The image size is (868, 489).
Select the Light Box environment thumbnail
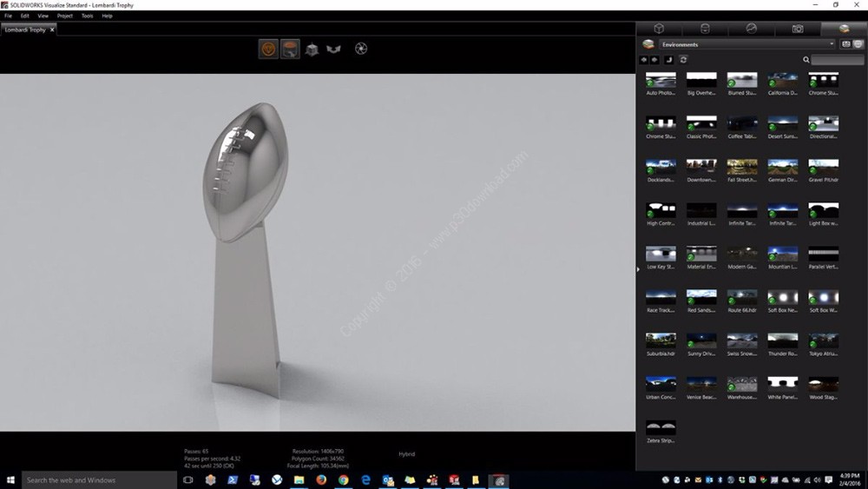tap(824, 210)
